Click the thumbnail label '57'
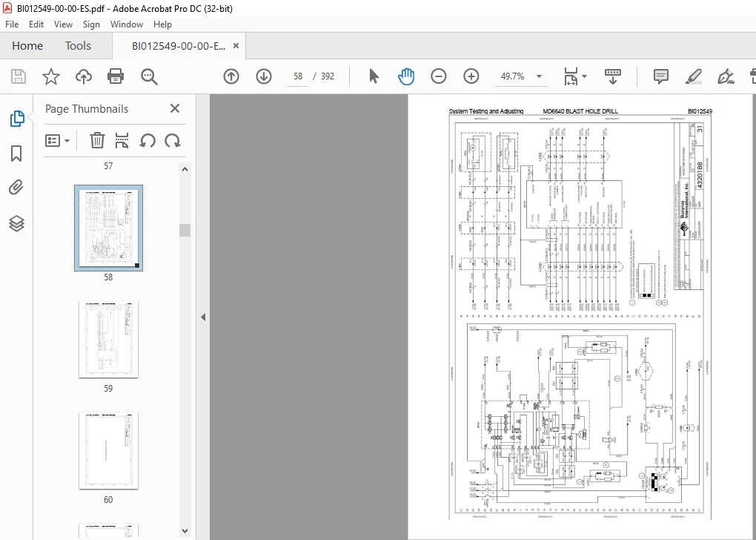756x540 pixels. point(108,166)
